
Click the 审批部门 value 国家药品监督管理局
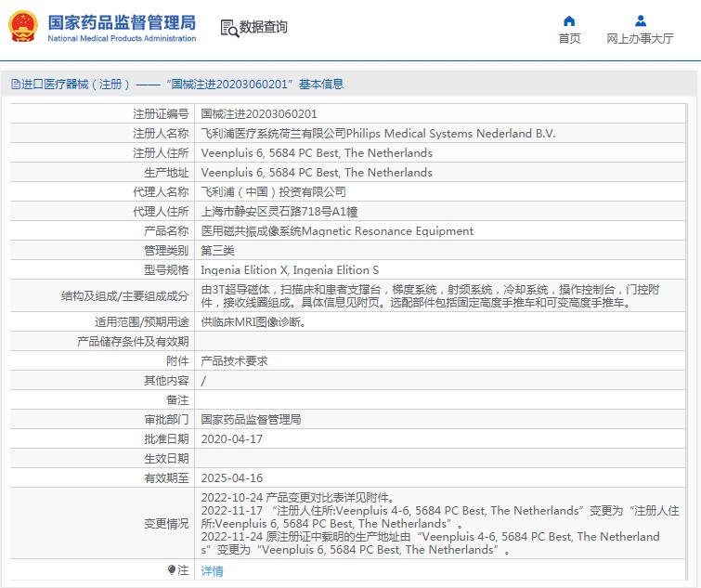[251, 420]
